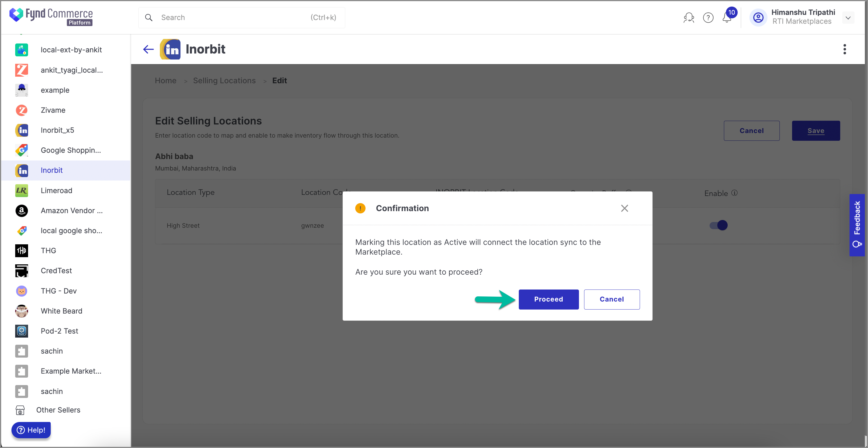Screen dimensions: 868x448
Task: Click the Google Shopping icon in sidebar
Action: [x=23, y=150]
